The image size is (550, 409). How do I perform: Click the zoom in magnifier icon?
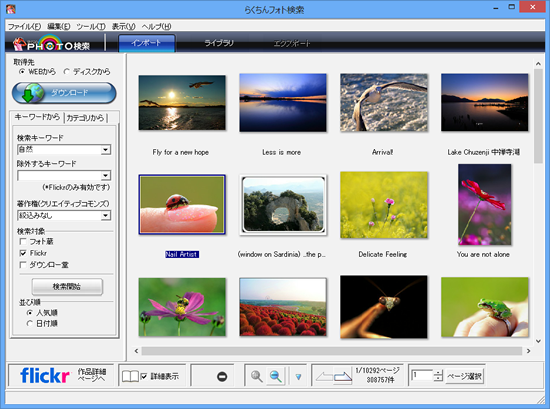[257, 376]
